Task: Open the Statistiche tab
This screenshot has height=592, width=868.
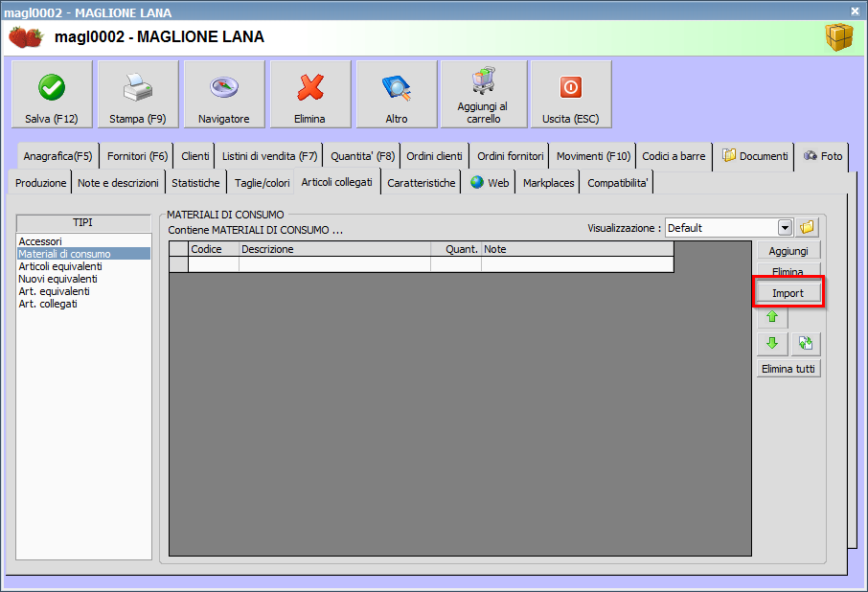Action: (195, 183)
